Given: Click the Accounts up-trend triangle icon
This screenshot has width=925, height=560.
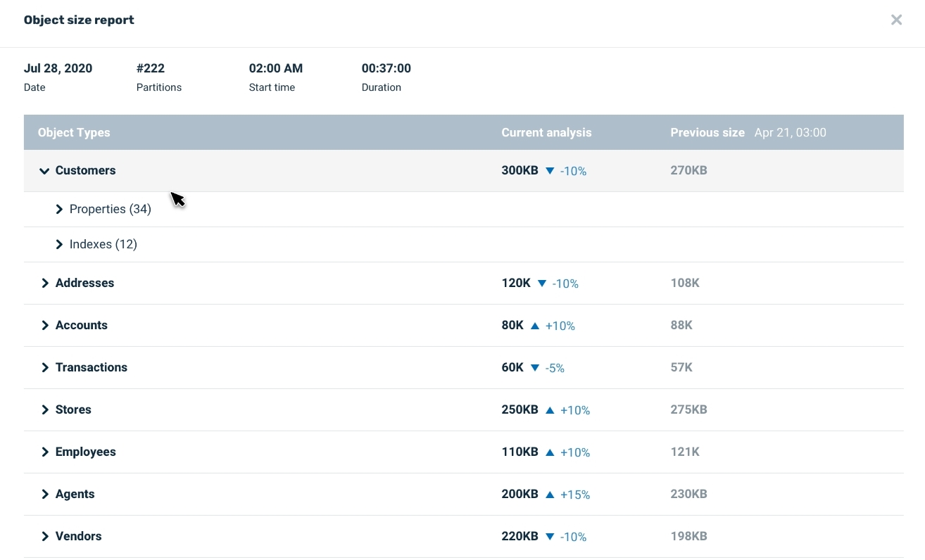Looking at the screenshot, I should tap(535, 326).
